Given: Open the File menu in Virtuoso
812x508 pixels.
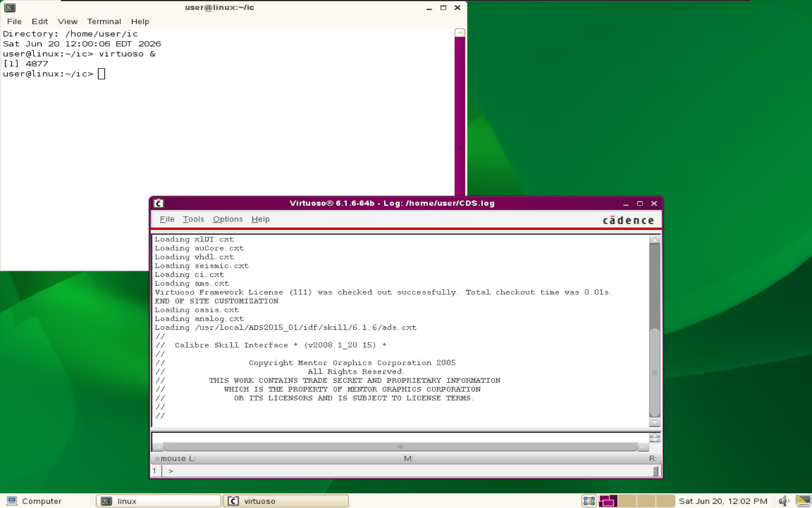Looking at the screenshot, I should click(x=167, y=219).
